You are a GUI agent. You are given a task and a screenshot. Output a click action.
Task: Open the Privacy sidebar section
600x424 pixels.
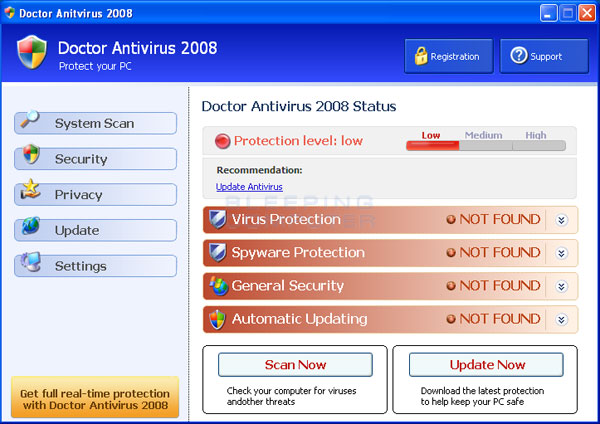96,195
